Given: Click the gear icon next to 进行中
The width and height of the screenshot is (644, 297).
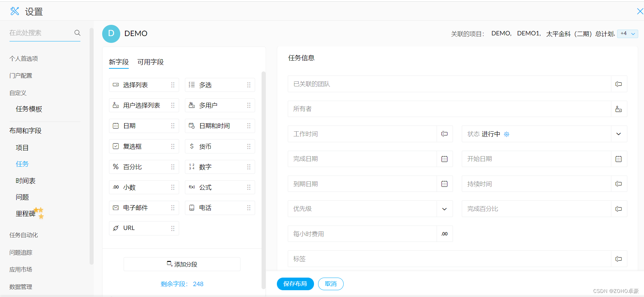Looking at the screenshot, I should [x=507, y=134].
